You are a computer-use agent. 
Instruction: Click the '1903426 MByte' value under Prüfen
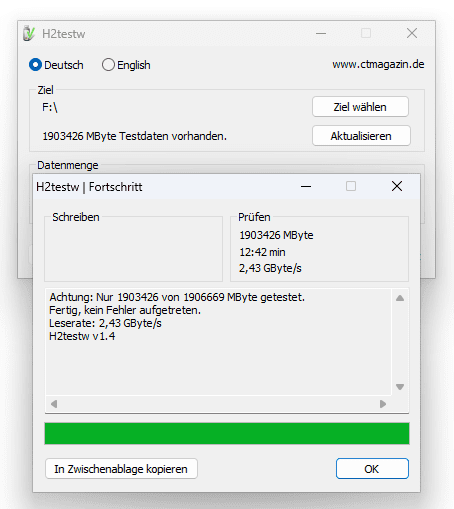pos(276,235)
